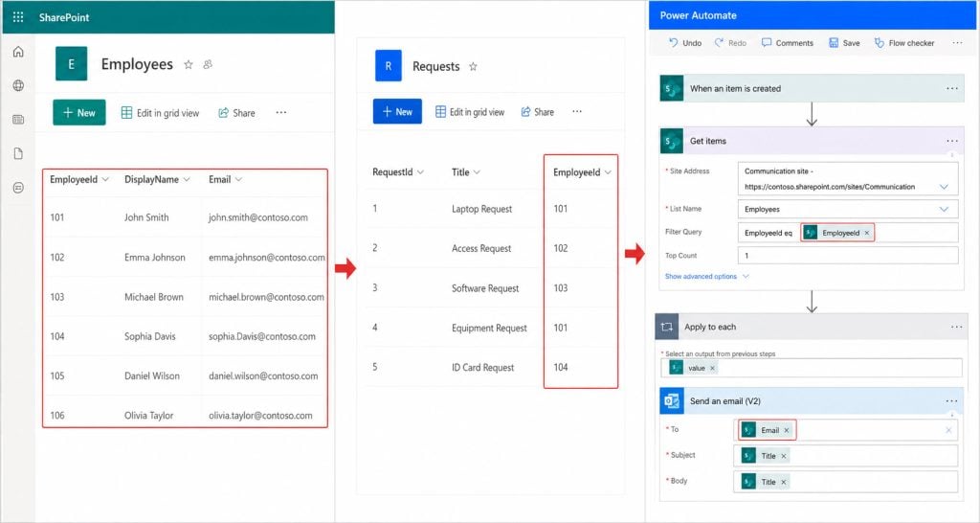Viewport: 980px width, 523px height.
Task: Open Employees list sharing people icon
Action: pos(208,64)
